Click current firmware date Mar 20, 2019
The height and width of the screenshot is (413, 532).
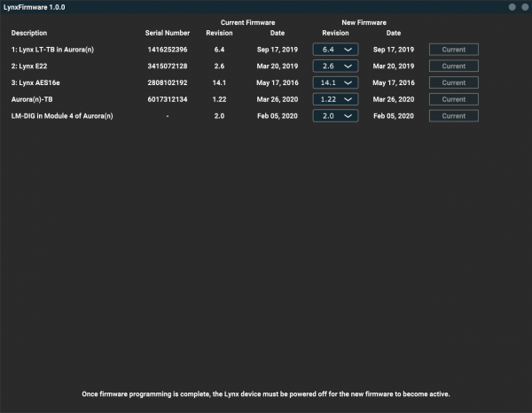click(278, 66)
